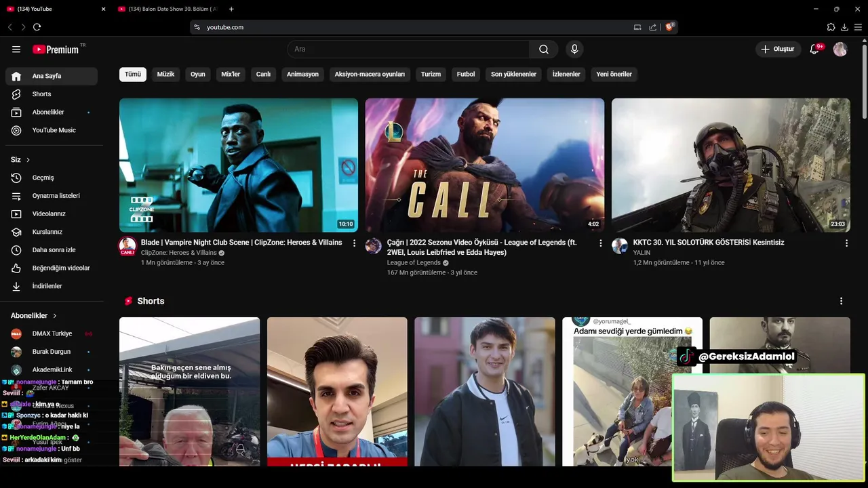Open the notifications bell
This screenshot has height=488, width=868.
[x=815, y=49]
